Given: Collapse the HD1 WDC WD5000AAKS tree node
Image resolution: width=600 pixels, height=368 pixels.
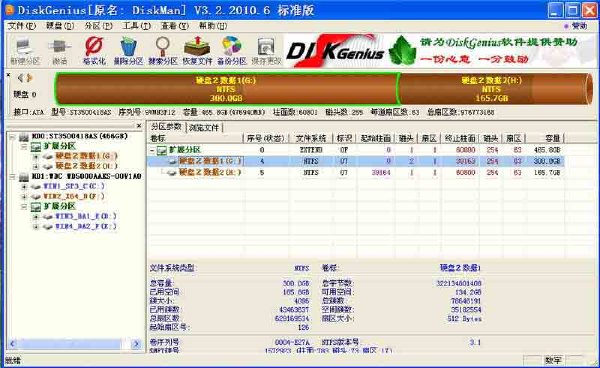Looking at the screenshot, I should [x=12, y=176].
